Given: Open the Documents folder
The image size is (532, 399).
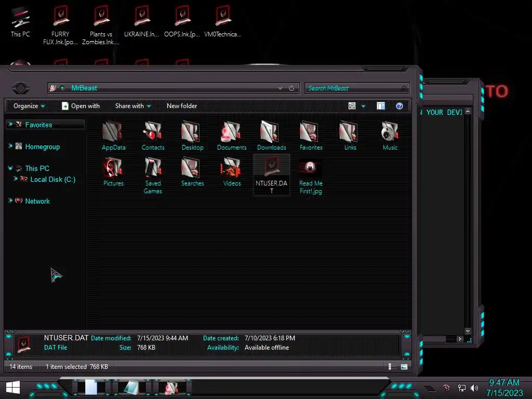Looking at the screenshot, I should (x=232, y=136).
